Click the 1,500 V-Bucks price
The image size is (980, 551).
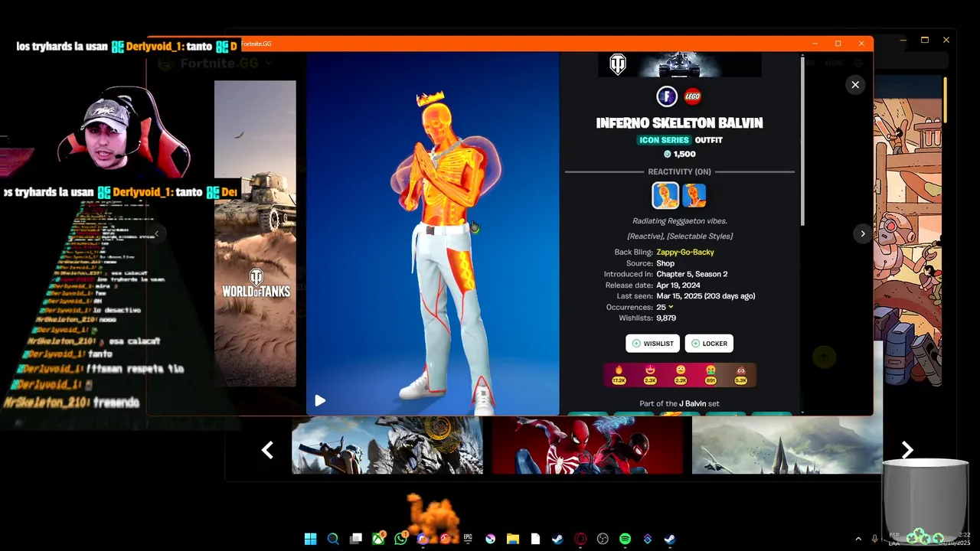point(680,154)
